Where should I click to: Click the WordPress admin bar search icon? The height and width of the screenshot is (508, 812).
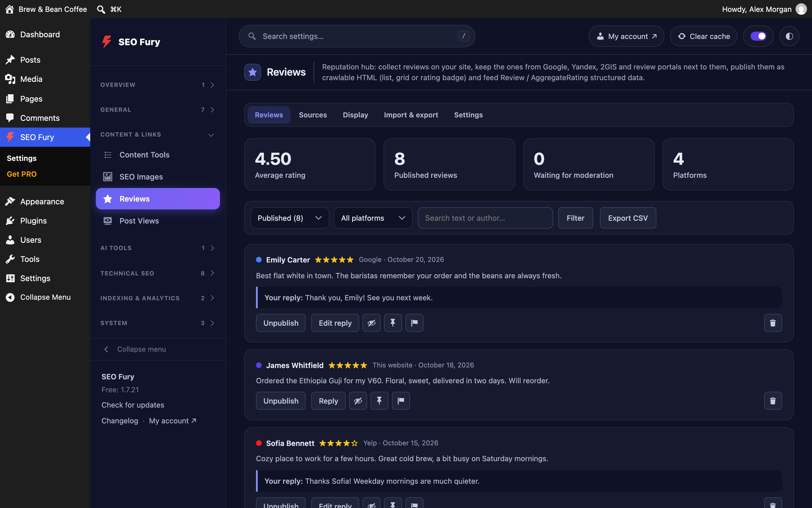[101, 9]
